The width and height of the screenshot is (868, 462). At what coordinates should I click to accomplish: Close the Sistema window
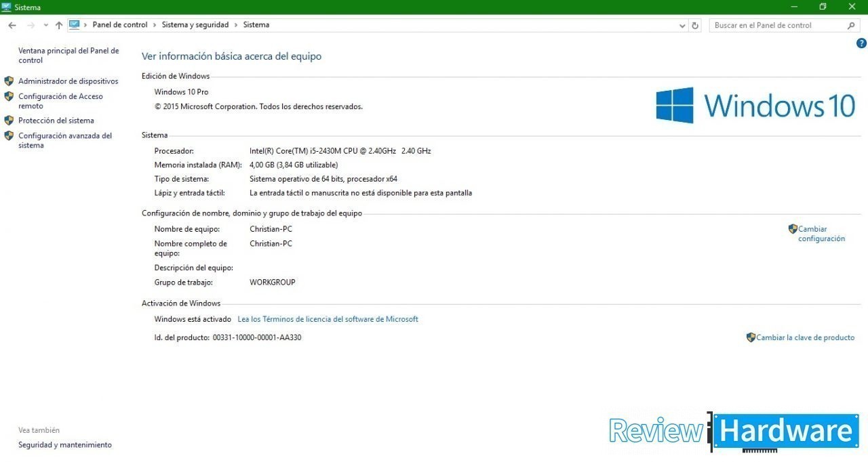tap(852, 7)
